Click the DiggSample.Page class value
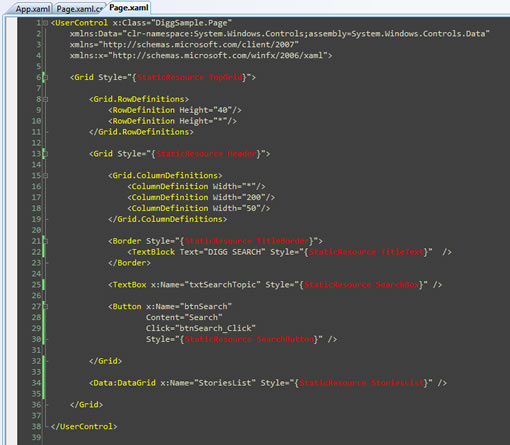The image size is (510, 445). pyautogui.click(x=191, y=23)
